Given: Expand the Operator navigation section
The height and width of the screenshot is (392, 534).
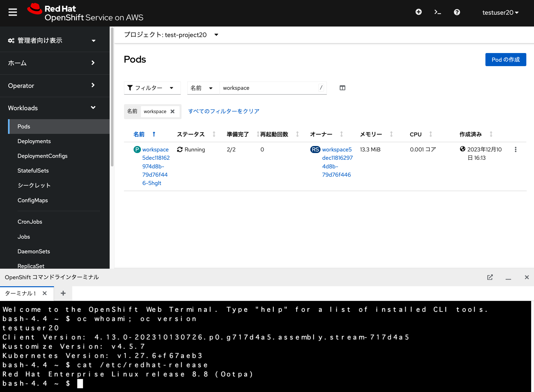Looking at the screenshot, I should coord(52,86).
